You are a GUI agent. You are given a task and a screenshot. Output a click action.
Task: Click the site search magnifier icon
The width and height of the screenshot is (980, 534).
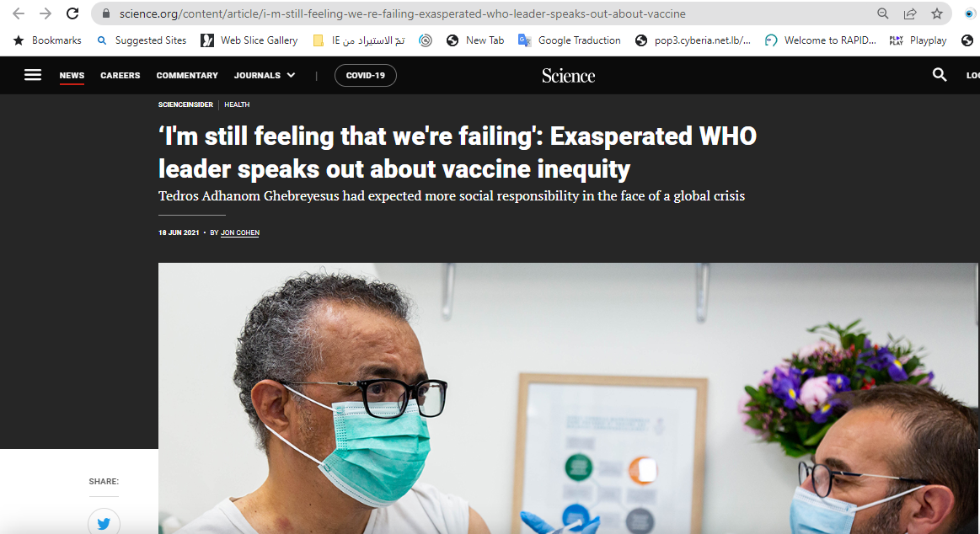[x=939, y=75]
